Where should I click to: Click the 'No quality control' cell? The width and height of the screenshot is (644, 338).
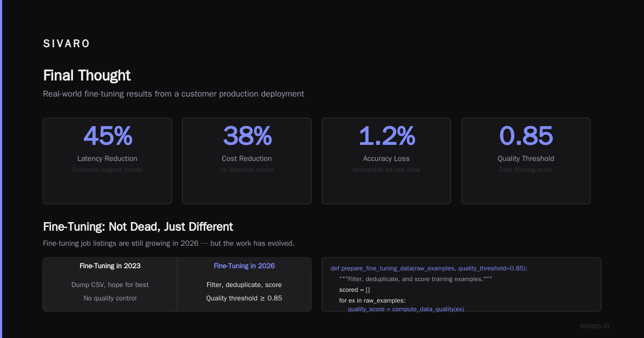coord(110,298)
